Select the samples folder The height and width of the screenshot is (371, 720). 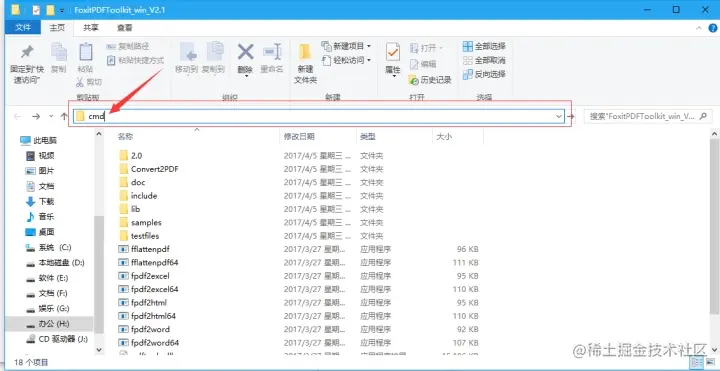pos(140,222)
